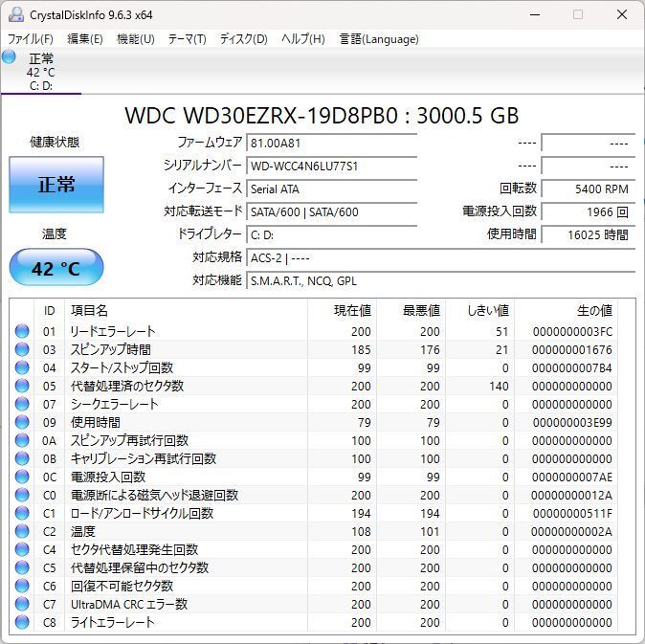The width and height of the screenshot is (645, 644).
Task: Click status orb for 0A スピンアップ再試行回数 row
Action: [22, 440]
